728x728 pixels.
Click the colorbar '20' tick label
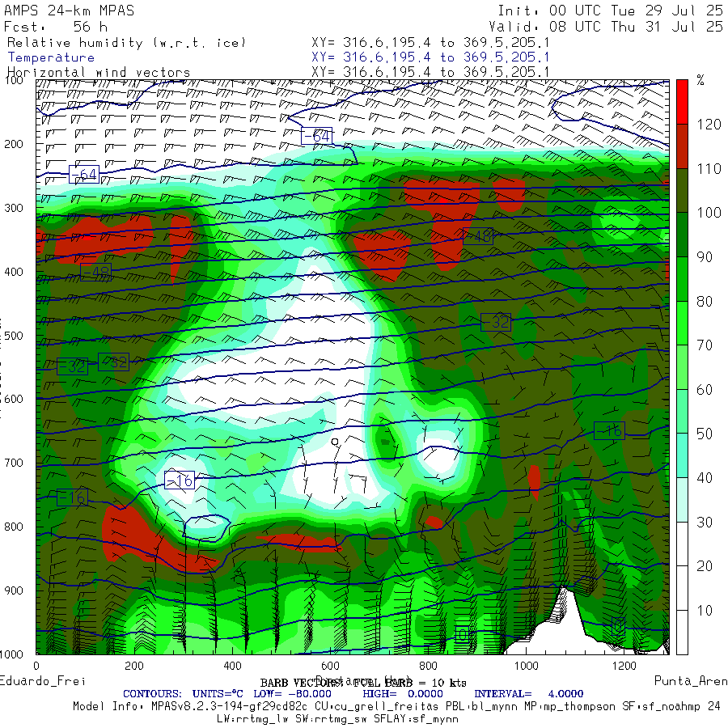705,566
